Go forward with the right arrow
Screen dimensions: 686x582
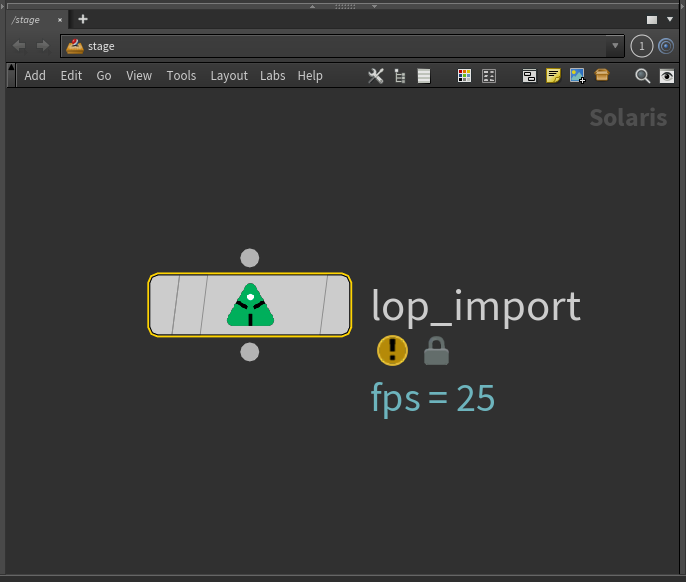pyautogui.click(x=43, y=46)
